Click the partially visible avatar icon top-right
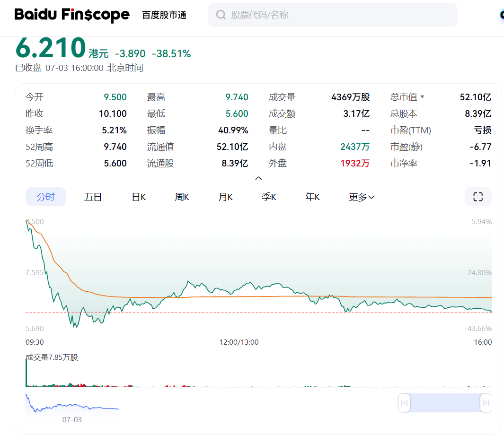Viewport: 504px width, 435px height. pyautogui.click(x=502, y=15)
